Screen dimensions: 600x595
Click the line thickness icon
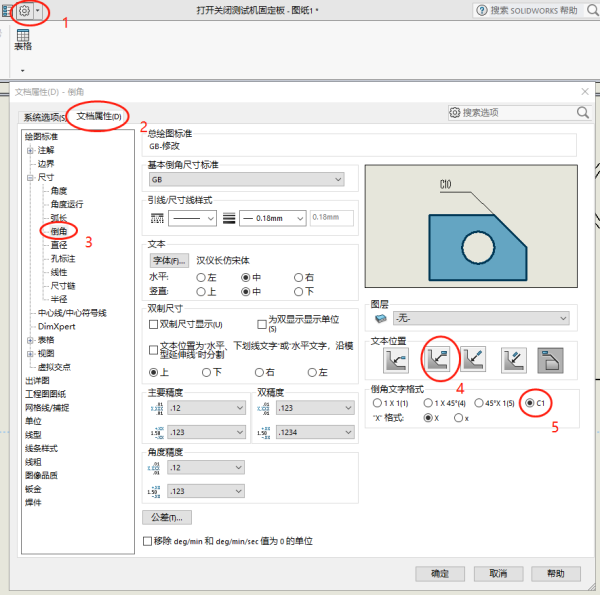(229, 218)
